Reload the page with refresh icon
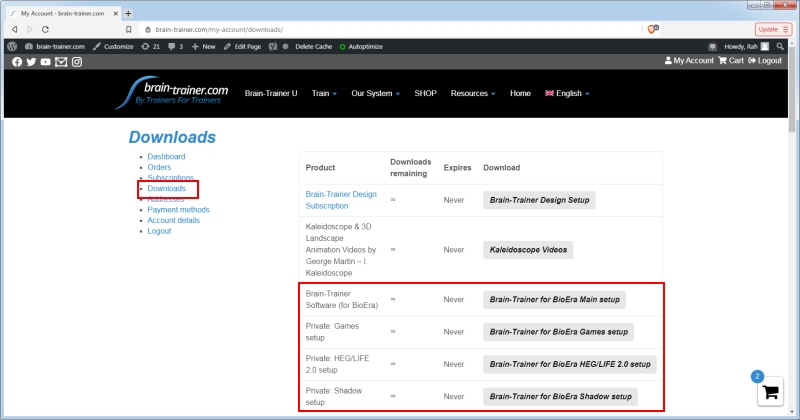This screenshot has width=800, height=420. pyautogui.click(x=45, y=29)
